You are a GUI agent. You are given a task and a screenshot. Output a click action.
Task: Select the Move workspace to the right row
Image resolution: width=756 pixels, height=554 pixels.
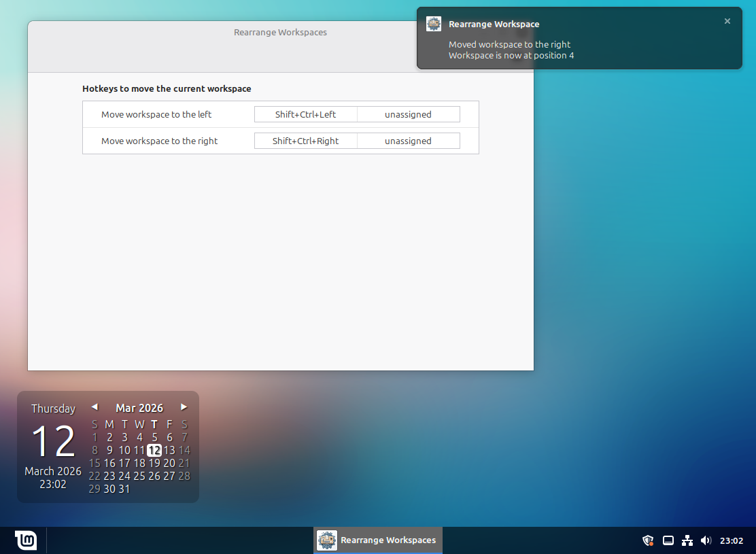(159, 141)
